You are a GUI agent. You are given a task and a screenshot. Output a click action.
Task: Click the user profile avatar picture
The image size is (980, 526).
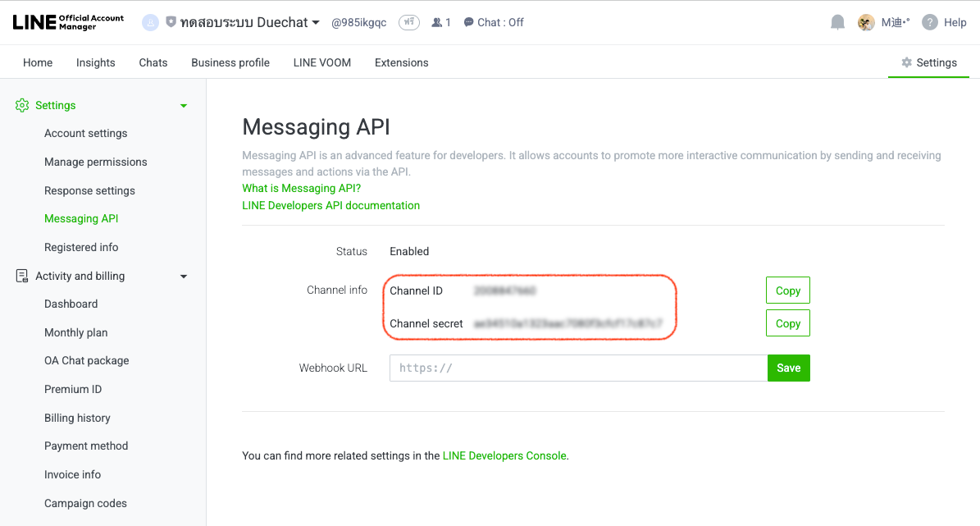[x=866, y=22]
